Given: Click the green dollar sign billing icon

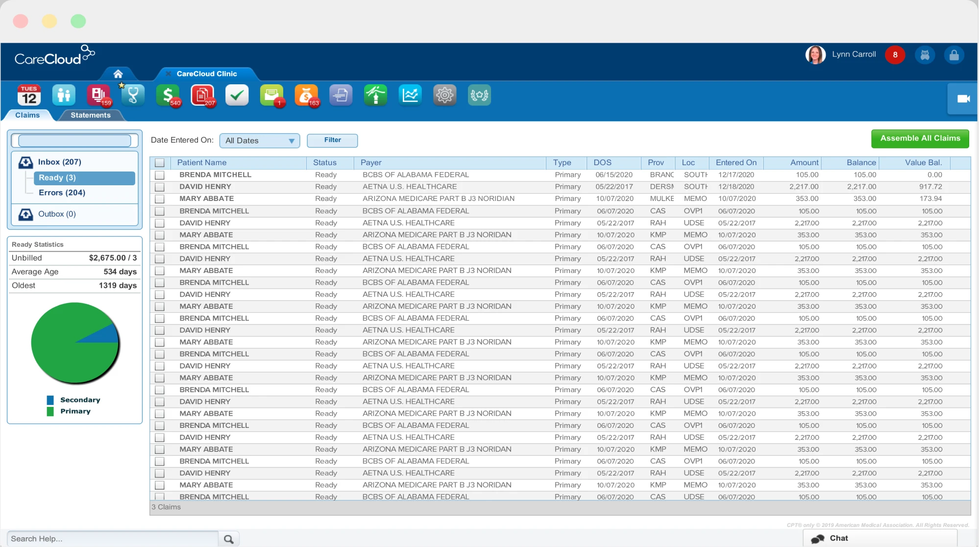Looking at the screenshot, I should coord(168,95).
